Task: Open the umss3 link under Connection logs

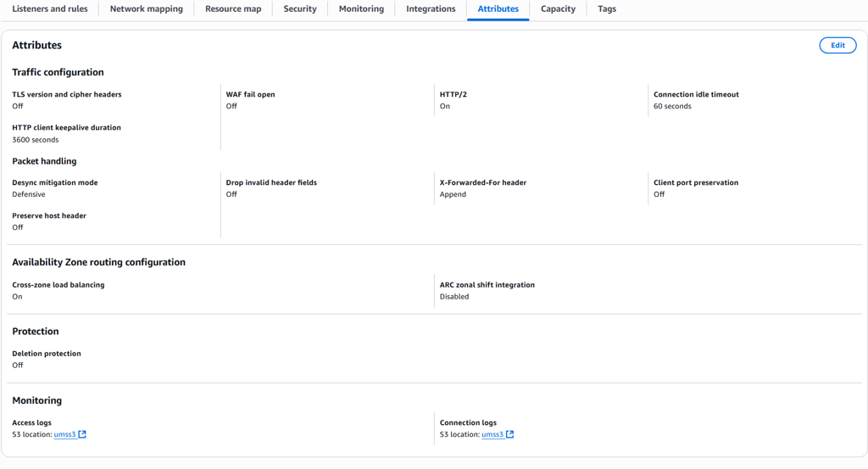Action: [492, 434]
